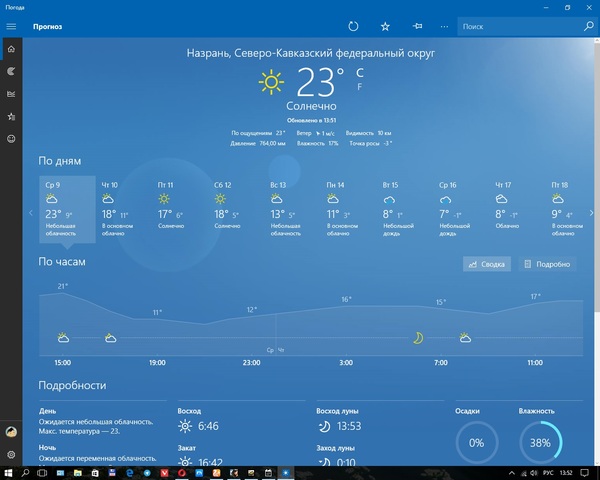Image resolution: width=600 pixels, height=480 pixels.
Task: Select the Чт 10 daily forecast card
Action: pyautogui.click(x=123, y=209)
